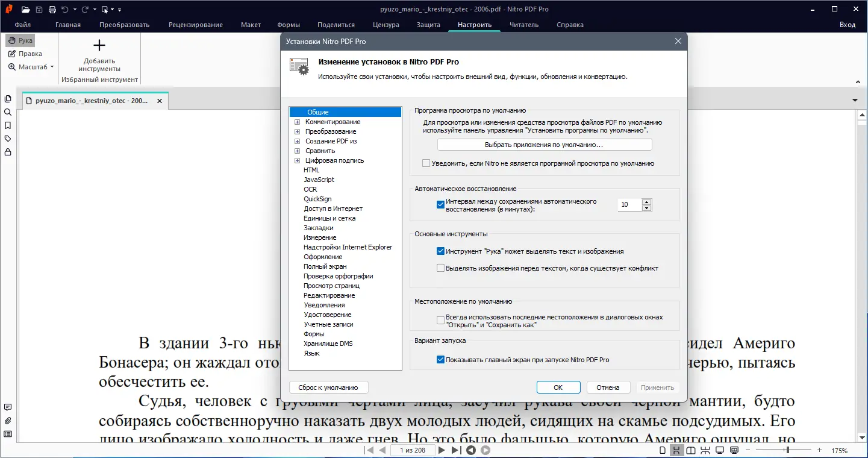Confirm settings with the OK button
This screenshot has height=458, width=868.
[558, 387]
